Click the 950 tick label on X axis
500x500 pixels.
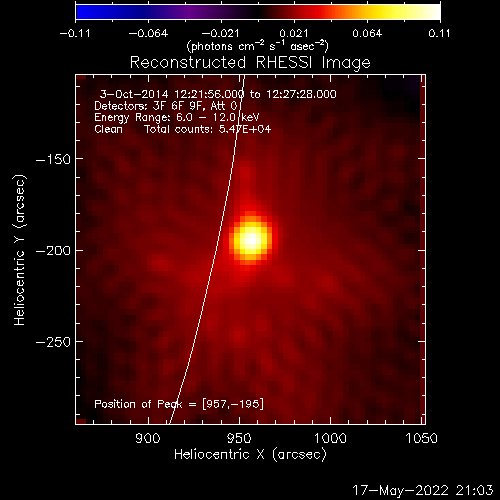click(x=239, y=438)
